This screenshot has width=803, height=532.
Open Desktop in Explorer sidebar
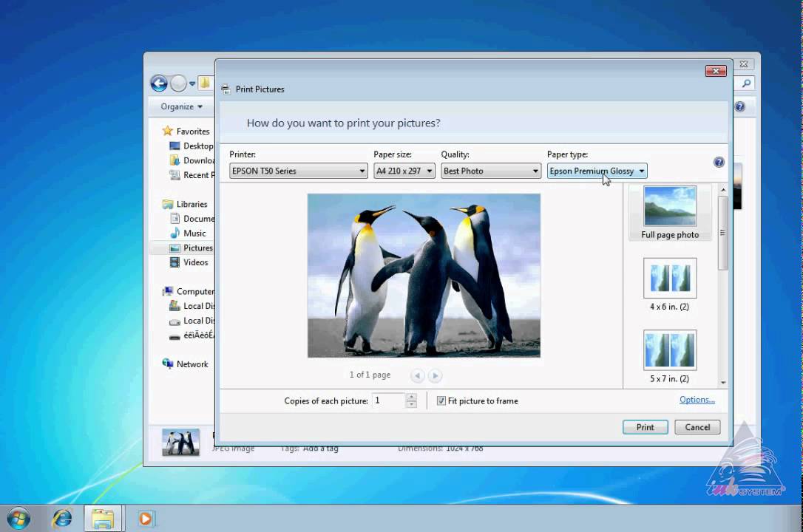click(x=198, y=146)
